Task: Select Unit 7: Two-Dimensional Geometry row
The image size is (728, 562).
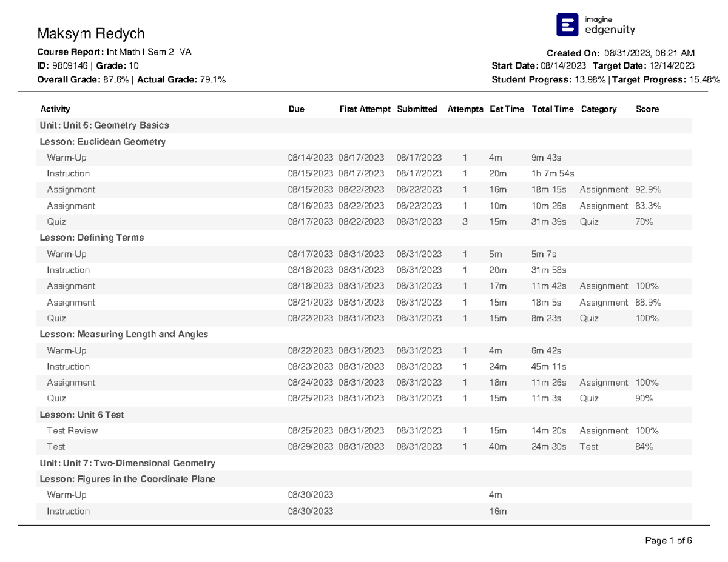Action: [x=364, y=463]
